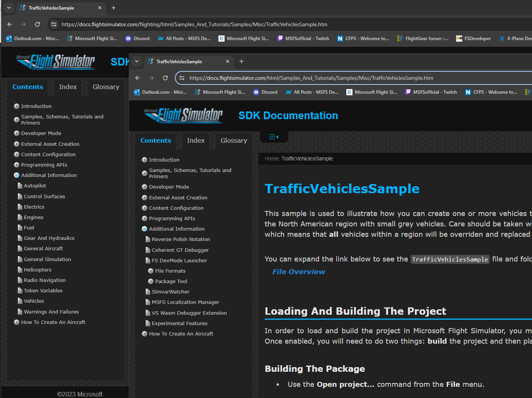Open the Outlook.com bookmark in the rear window
Image resolution: width=532 pixels, height=398 pixels.
[x=32, y=39]
